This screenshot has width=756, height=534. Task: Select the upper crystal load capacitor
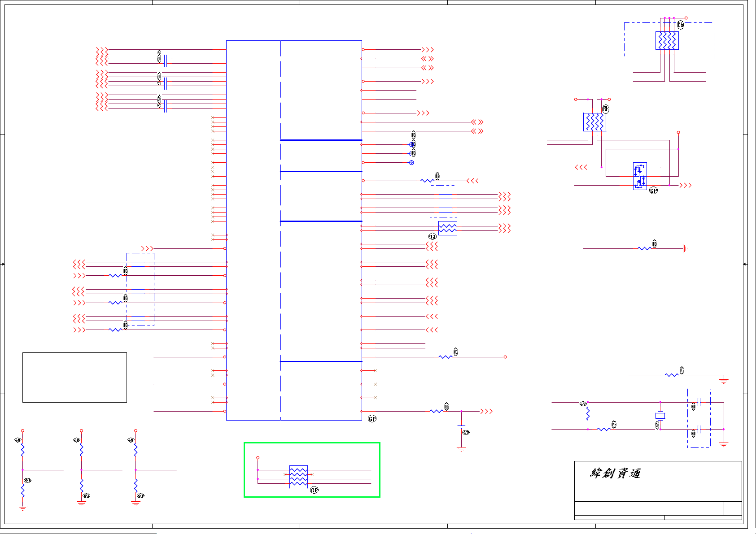pyautogui.click(x=699, y=402)
